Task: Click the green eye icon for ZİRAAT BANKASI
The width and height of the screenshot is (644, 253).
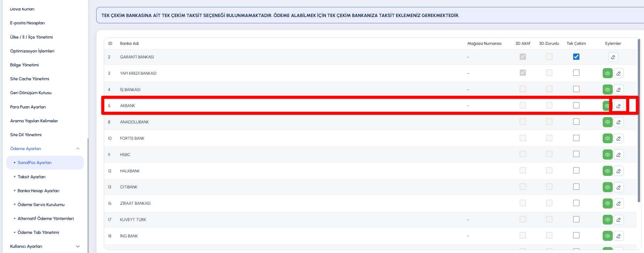Action: [x=608, y=203]
